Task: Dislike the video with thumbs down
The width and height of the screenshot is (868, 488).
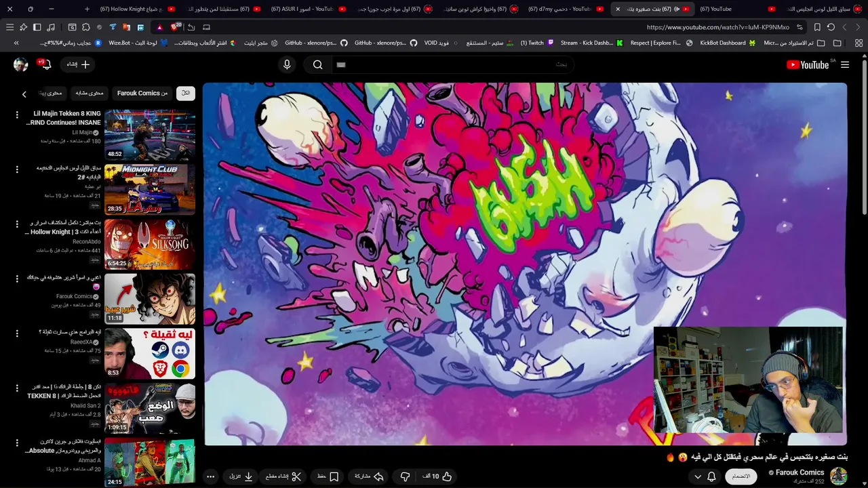Action: click(x=405, y=476)
